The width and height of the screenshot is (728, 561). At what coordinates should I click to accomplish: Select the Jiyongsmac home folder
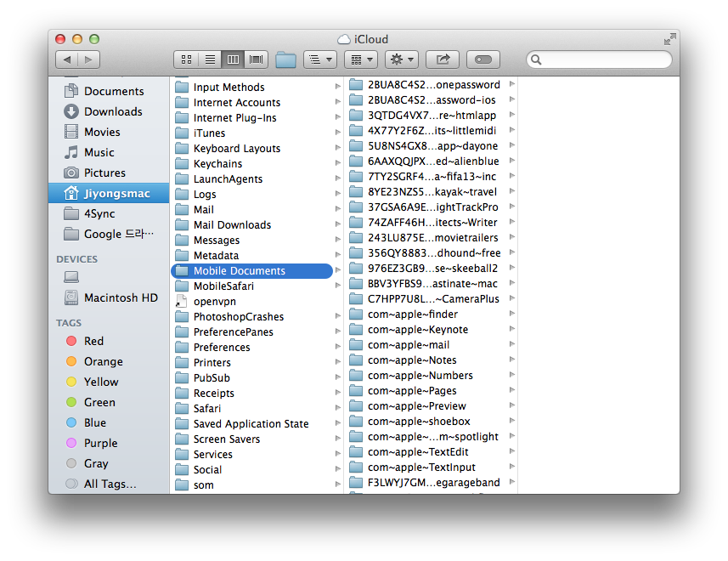pyautogui.click(x=109, y=193)
